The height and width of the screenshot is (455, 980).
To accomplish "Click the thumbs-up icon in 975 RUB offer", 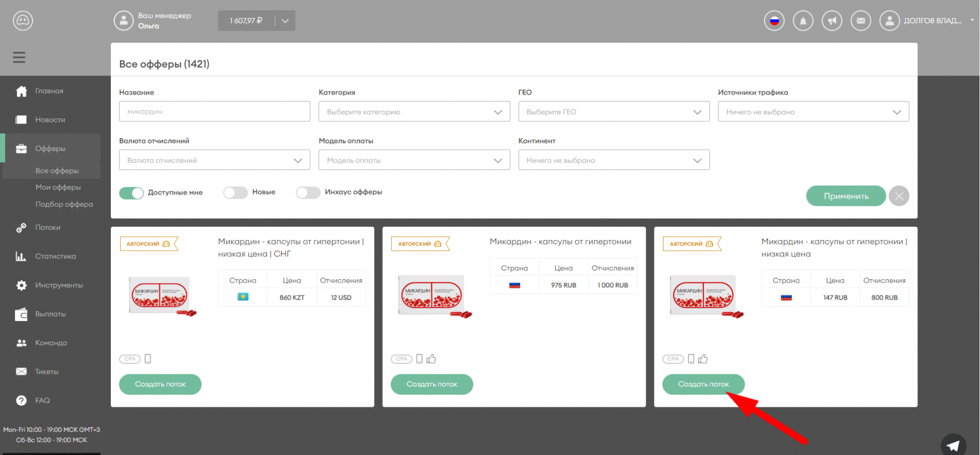I will [431, 359].
